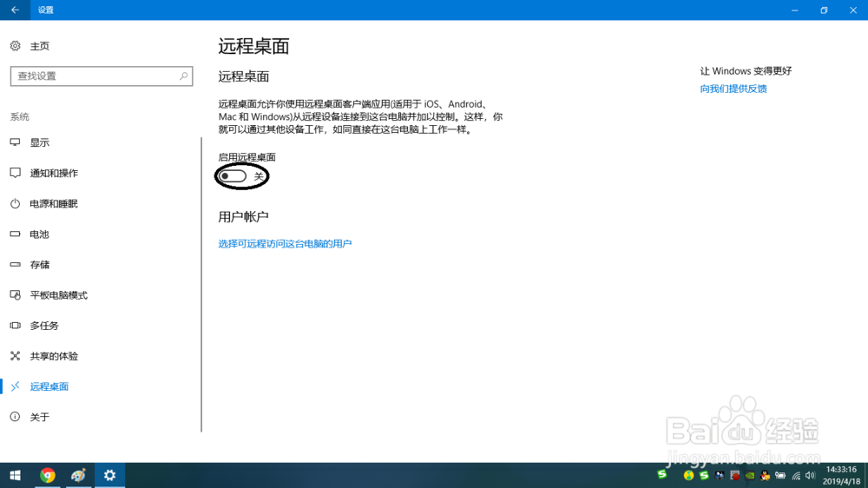Viewport: 868px width, 488px height.
Task: Click the 存储 drive icon
Action: [x=15, y=264]
